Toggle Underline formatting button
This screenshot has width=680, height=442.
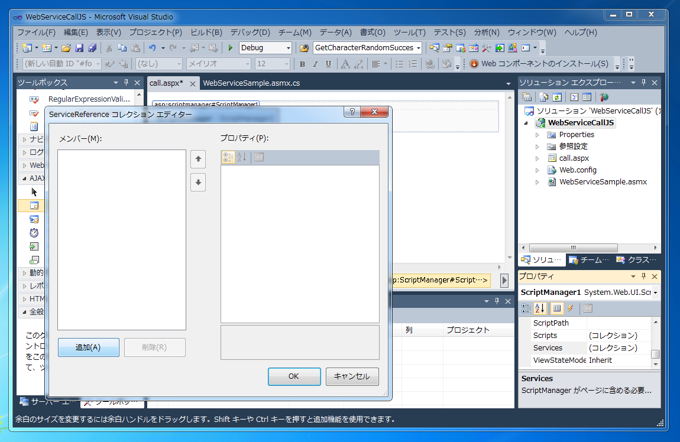point(328,64)
